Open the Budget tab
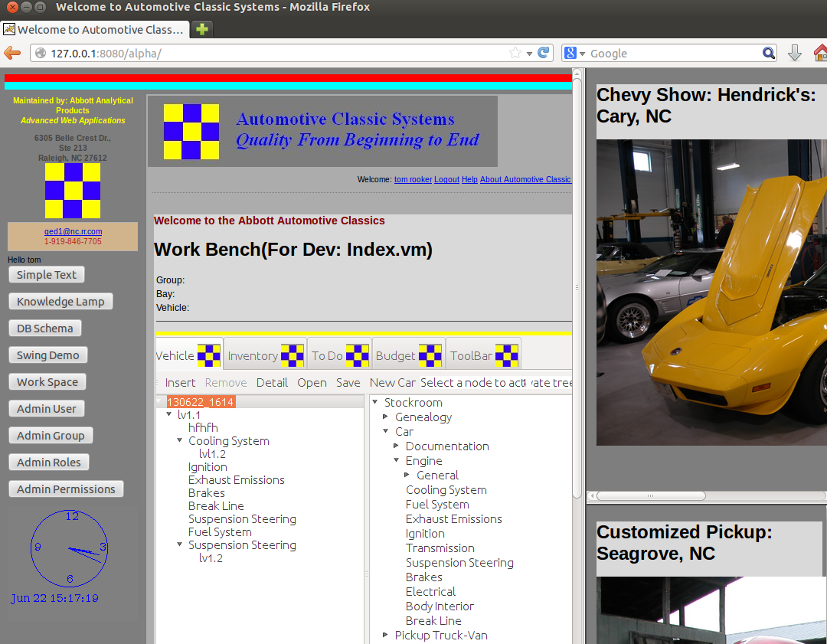827x644 pixels. point(408,355)
